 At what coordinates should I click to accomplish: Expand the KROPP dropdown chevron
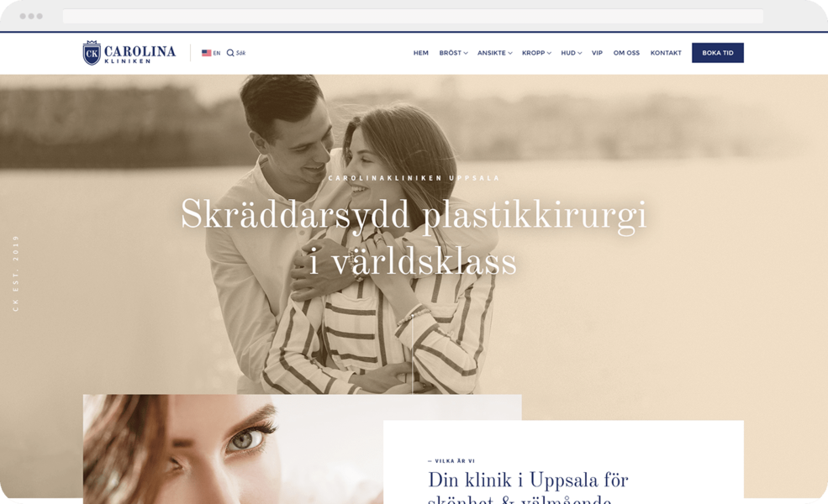pos(549,53)
